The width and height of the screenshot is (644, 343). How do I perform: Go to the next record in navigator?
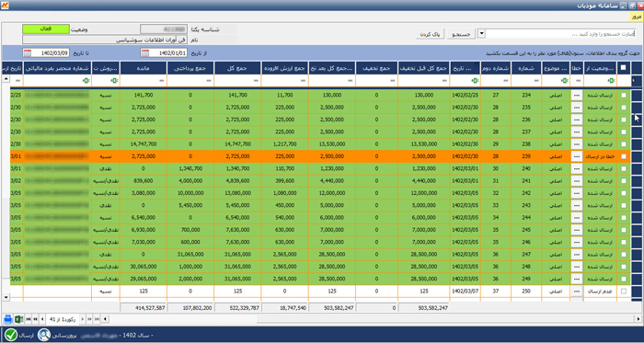[83, 319]
